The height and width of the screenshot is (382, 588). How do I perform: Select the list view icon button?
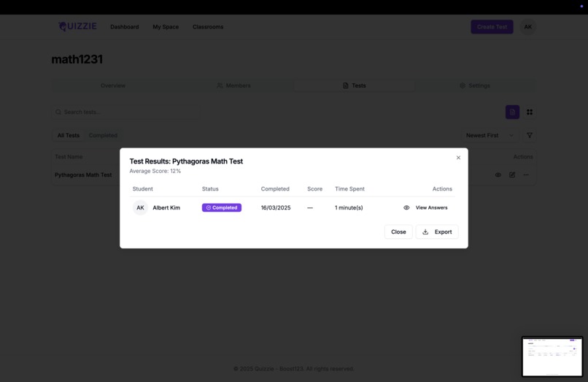pyautogui.click(x=512, y=112)
